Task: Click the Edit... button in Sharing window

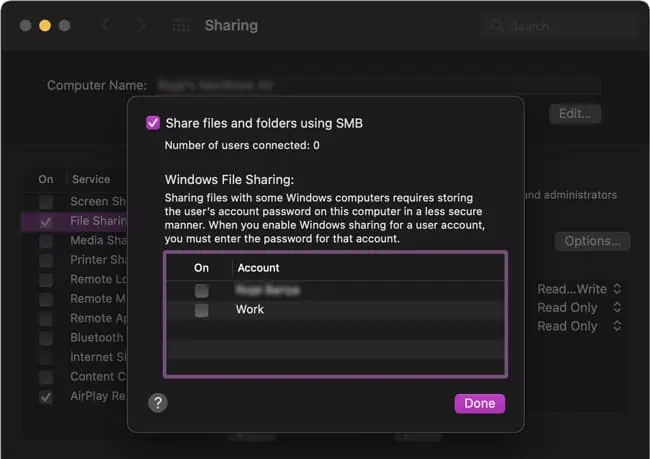Action: pyautogui.click(x=575, y=114)
